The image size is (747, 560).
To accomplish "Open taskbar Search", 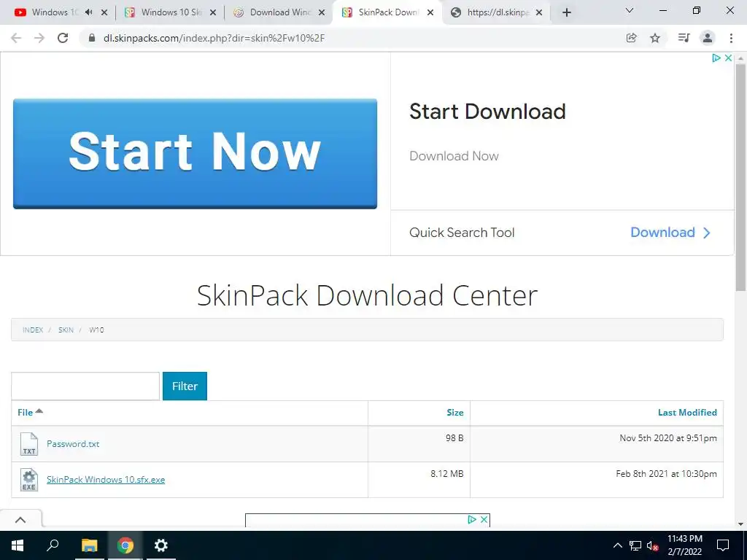I will click(53, 545).
